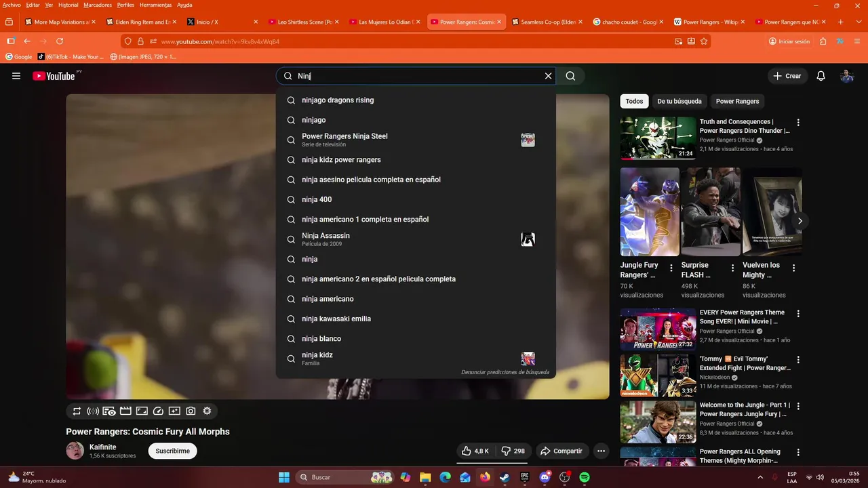Switch to the Seamless Co-op tab

point(548,22)
